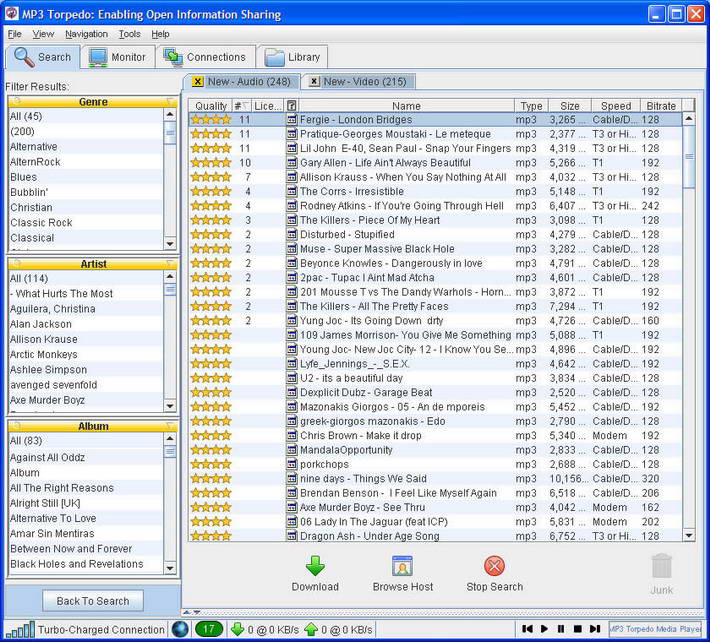Click the Library folder icon
The height and width of the screenshot is (642, 710).
click(x=274, y=57)
